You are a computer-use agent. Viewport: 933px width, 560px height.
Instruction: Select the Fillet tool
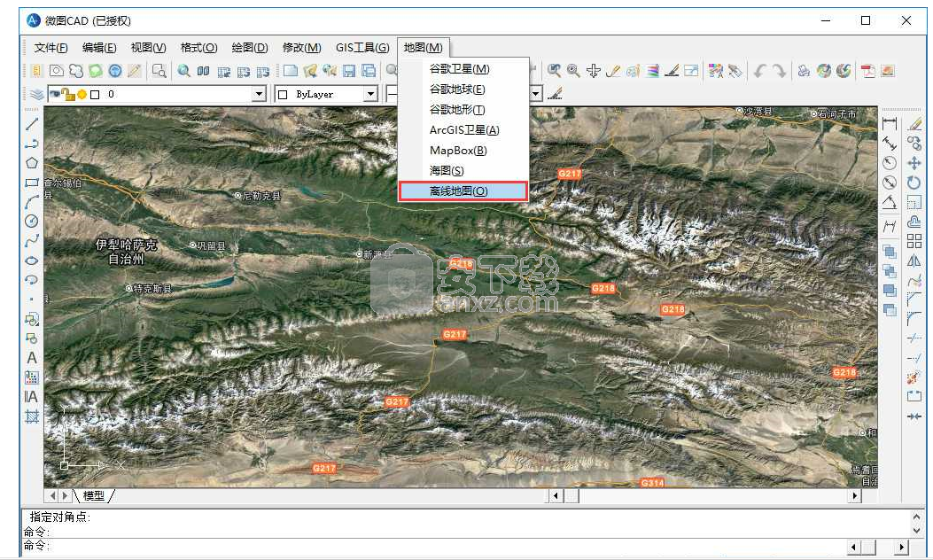(x=914, y=319)
